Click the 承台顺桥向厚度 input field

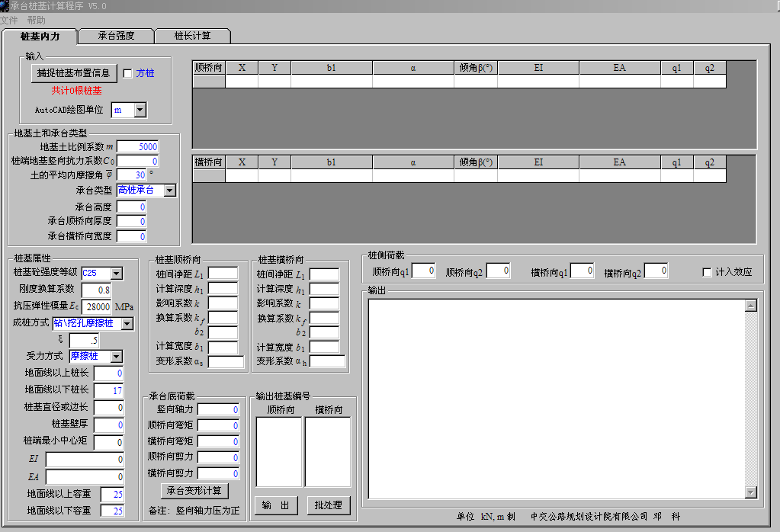(x=132, y=222)
